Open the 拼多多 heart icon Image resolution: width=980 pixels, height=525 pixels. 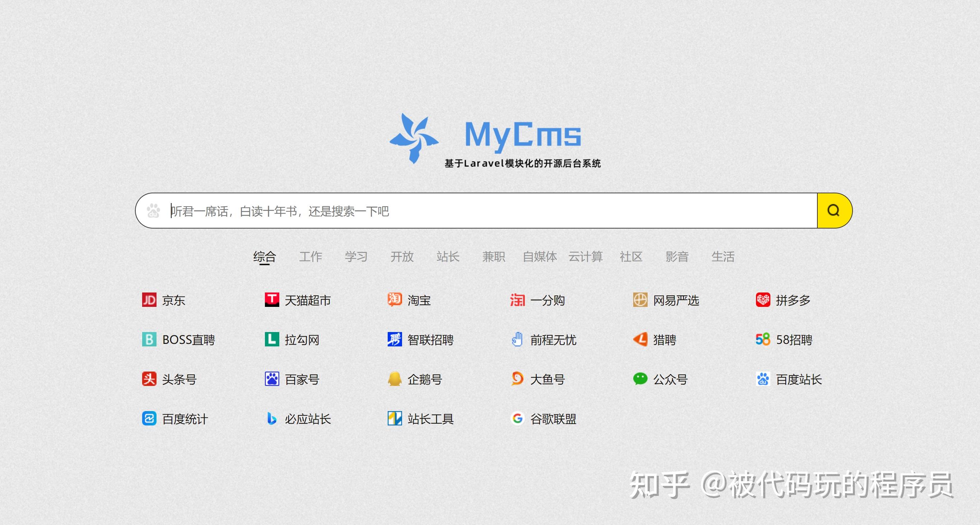pyautogui.click(x=763, y=300)
